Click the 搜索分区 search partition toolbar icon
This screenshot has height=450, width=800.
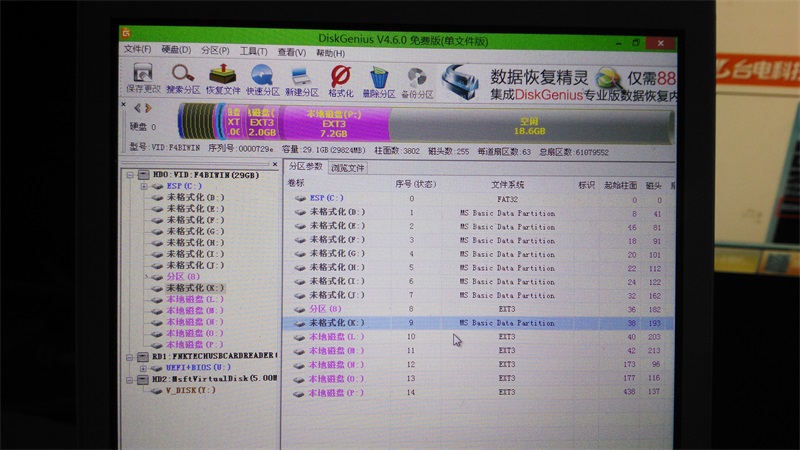coord(183,78)
